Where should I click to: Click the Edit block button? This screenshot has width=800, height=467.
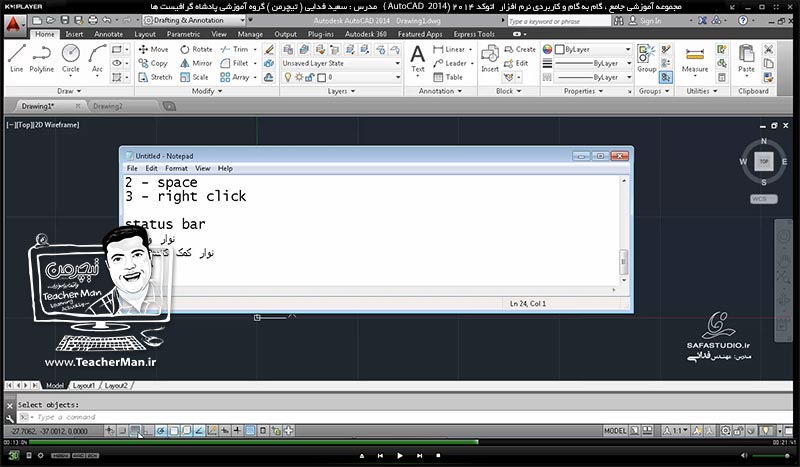[x=516, y=63]
